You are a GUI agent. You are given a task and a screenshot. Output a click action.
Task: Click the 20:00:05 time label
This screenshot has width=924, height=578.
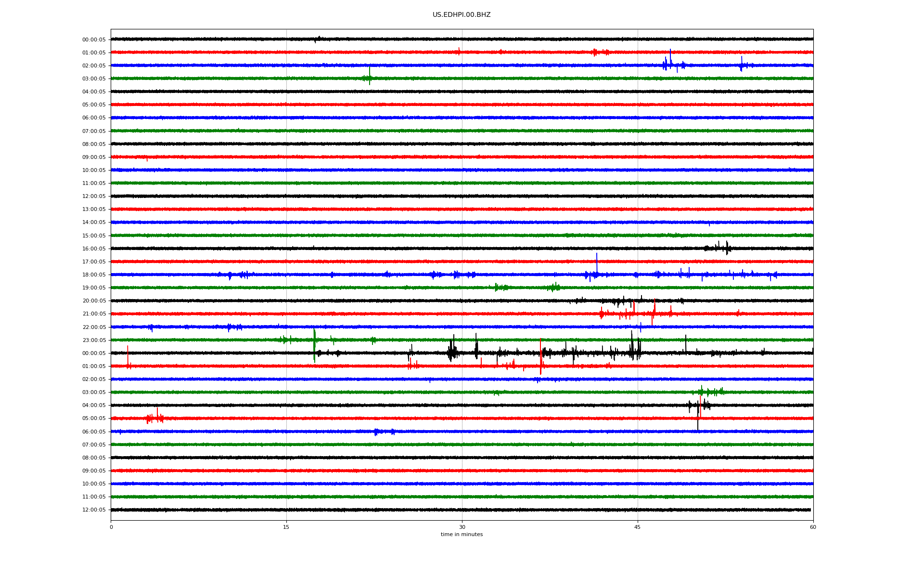tap(94, 301)
